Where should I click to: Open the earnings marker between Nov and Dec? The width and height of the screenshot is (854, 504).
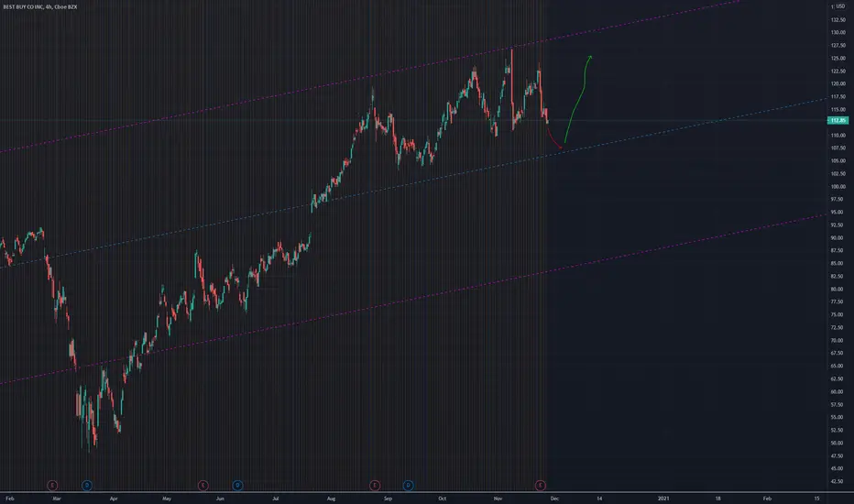tap(540, 485)
